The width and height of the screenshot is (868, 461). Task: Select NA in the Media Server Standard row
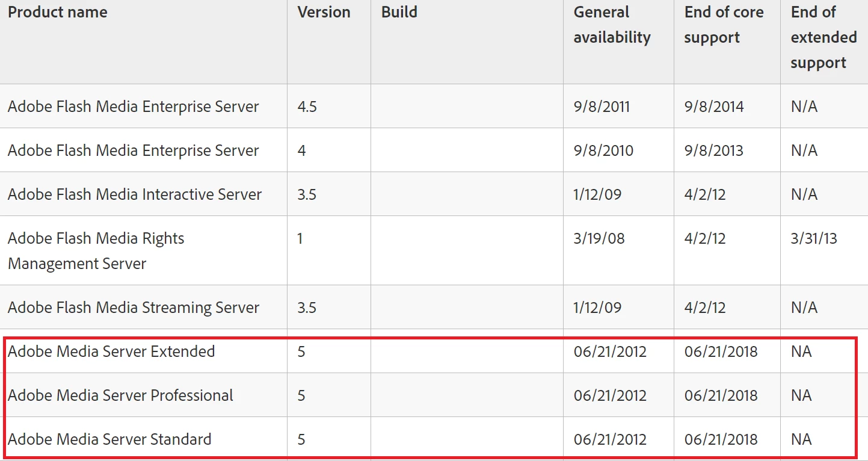[x=801, y=439]
